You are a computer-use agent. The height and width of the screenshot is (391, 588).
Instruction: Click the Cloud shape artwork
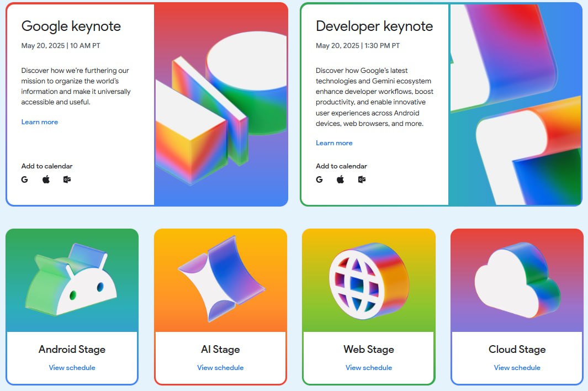pos(517,280)
